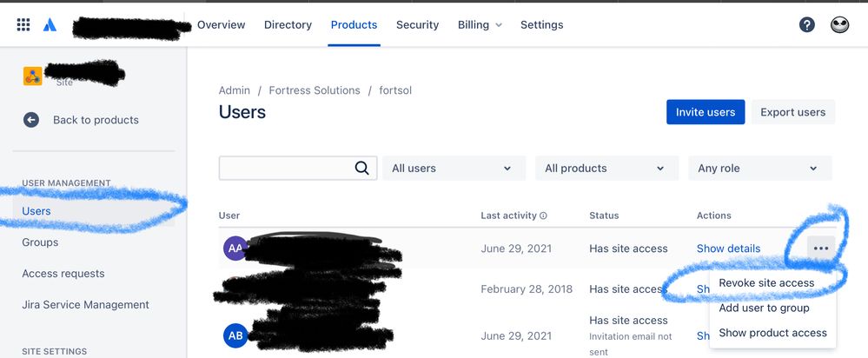Click the Atlassian logo icon
Screen dimensions: 868x358
coord(50,25)
